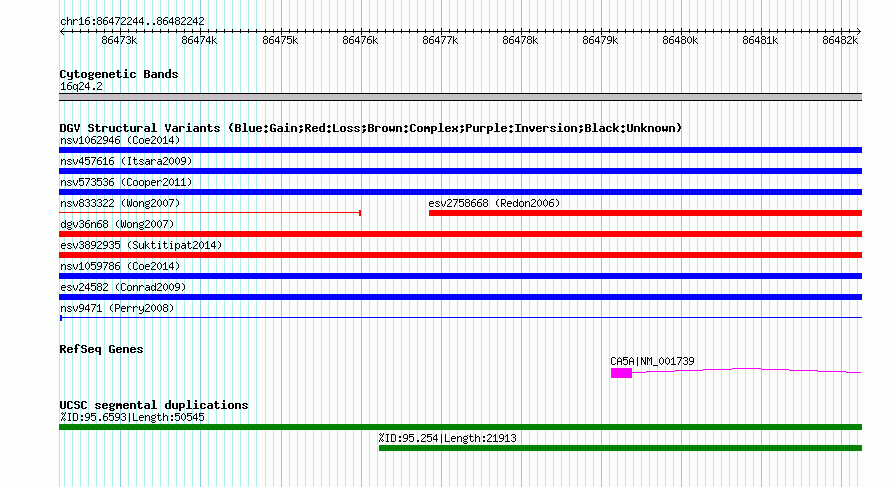Click the esv2758668 (Redon2006) label
The image size is (890, 487).
pos(494,203)
